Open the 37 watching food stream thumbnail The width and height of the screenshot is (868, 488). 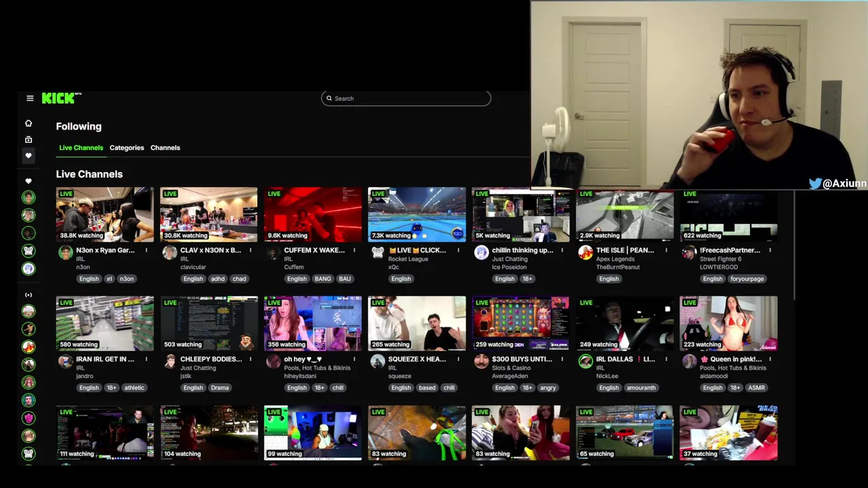728,433
